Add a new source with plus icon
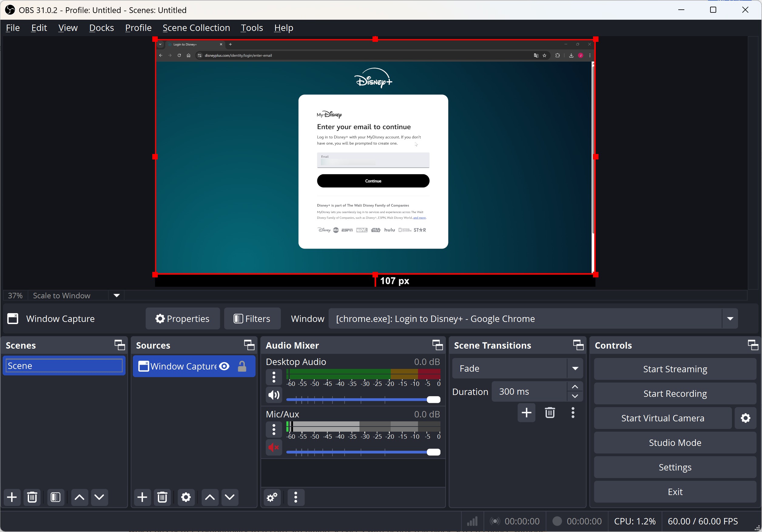 click(142, 497)
